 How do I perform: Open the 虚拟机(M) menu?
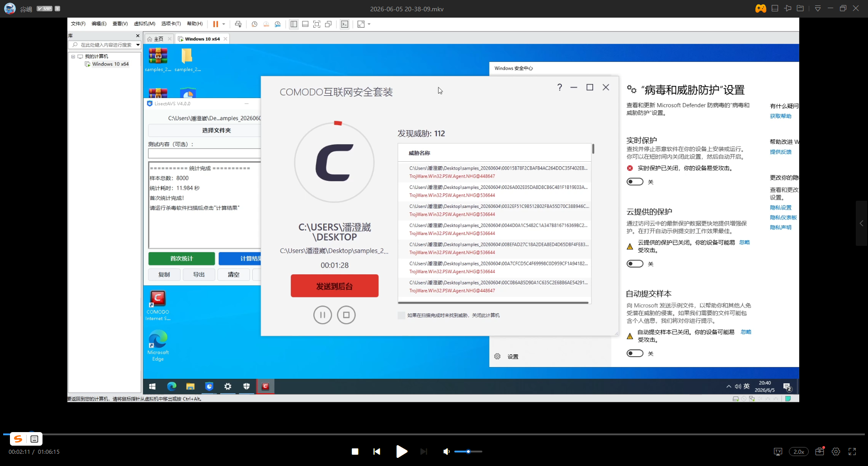pos(144,24)
